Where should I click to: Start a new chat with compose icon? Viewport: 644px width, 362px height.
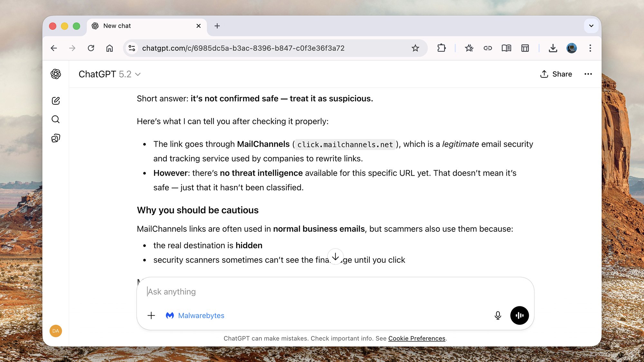[x=56, y=101]
